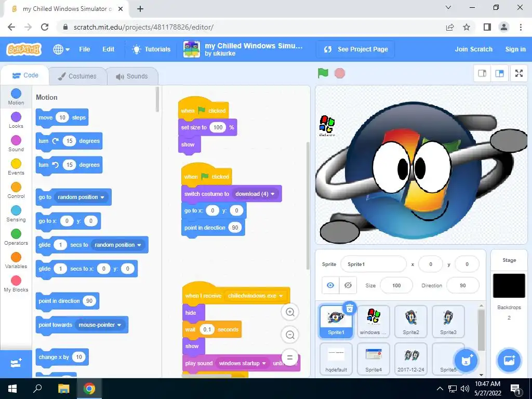Screen dimensions: 532x399
Task: Select the Looks block category
Action: [x=16, y=121]
